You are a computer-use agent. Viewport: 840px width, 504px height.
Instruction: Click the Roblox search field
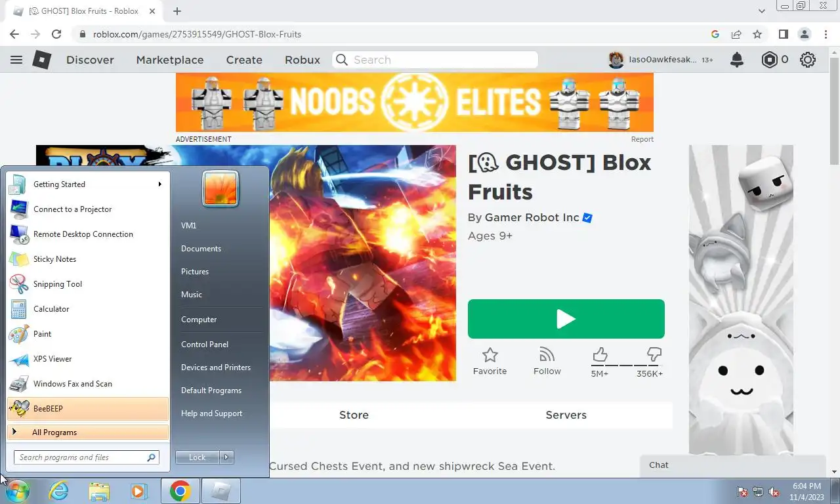tap(435, 60)
